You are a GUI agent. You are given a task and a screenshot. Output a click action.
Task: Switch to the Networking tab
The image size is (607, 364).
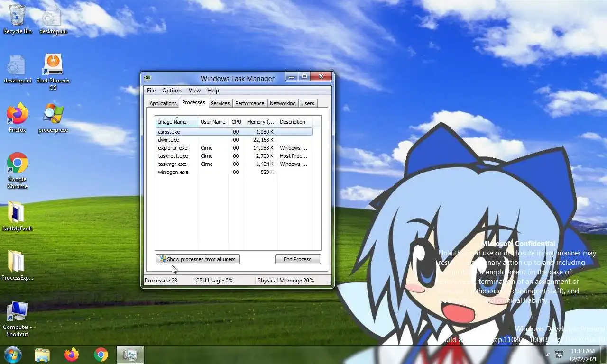click(283, 103)
